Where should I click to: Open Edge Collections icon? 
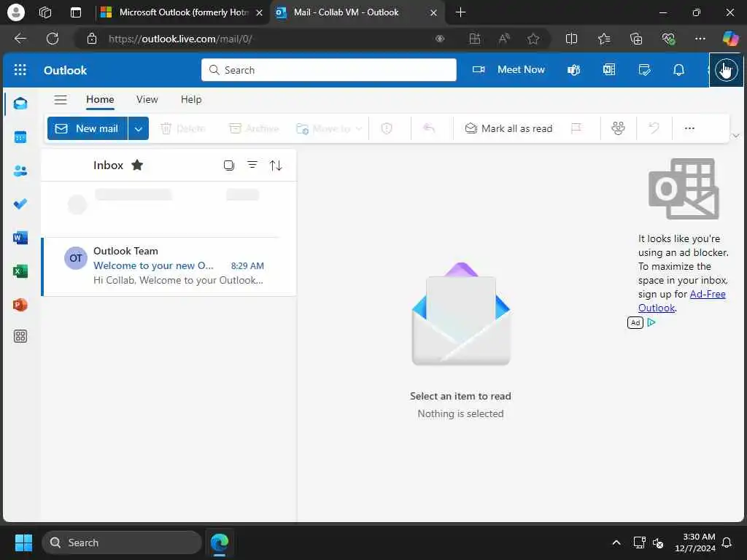pos(636,39)
